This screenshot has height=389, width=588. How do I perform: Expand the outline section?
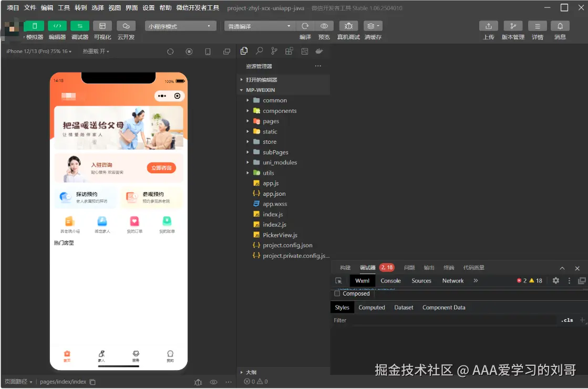click(242, 372)
